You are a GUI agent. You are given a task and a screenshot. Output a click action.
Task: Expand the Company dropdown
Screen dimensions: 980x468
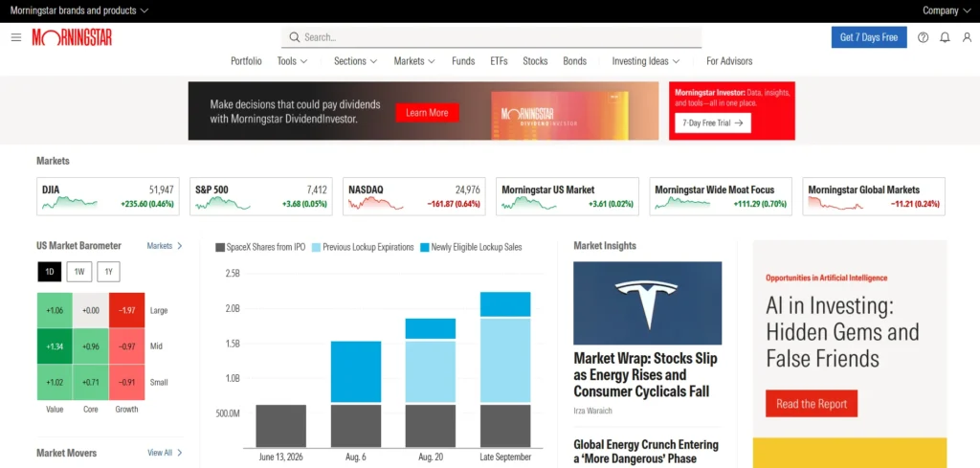tap(947, 11)
